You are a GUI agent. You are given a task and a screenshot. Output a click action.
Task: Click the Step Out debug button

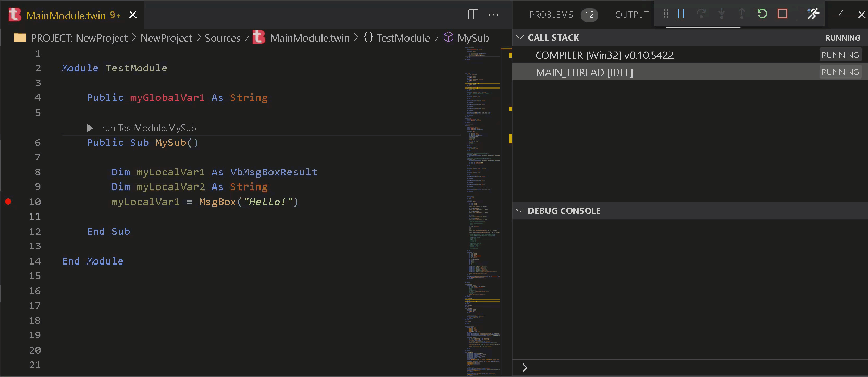click(x=742, y=14)
